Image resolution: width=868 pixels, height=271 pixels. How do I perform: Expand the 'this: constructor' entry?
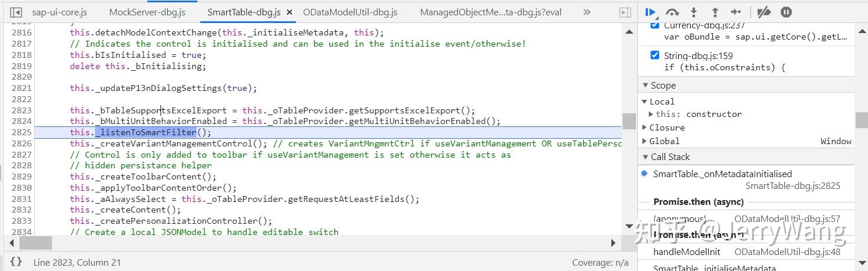click(x=651, y=114)
